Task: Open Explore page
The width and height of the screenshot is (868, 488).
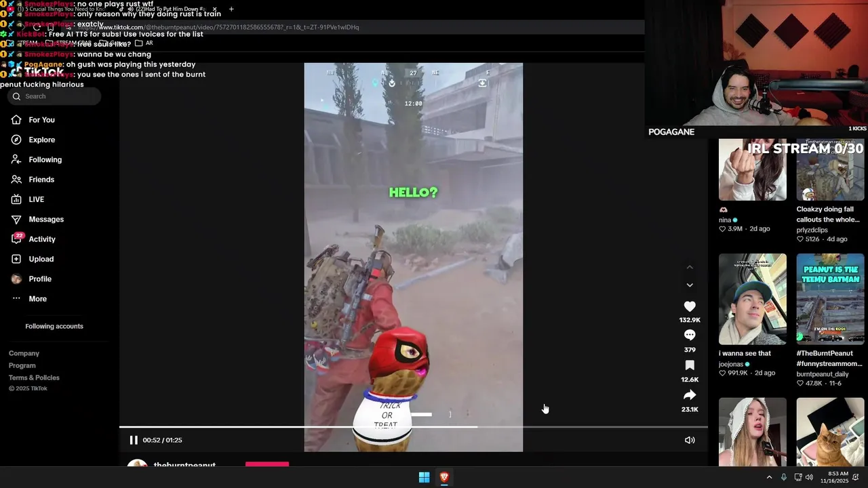Action: pos(42,140)
